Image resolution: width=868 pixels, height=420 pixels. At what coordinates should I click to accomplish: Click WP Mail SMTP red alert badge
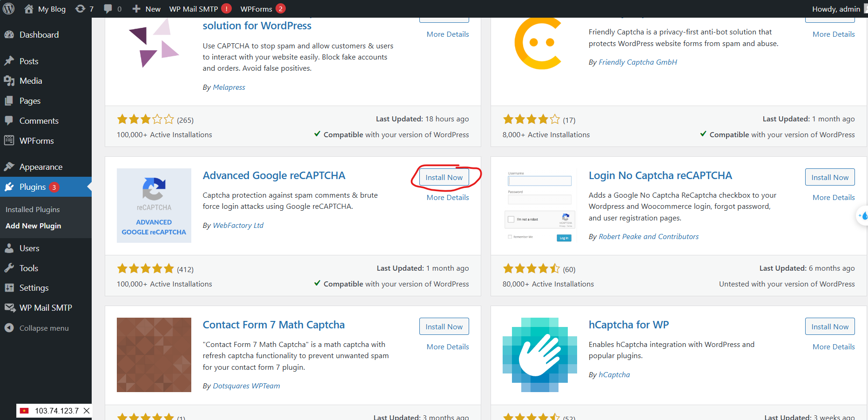227,9
